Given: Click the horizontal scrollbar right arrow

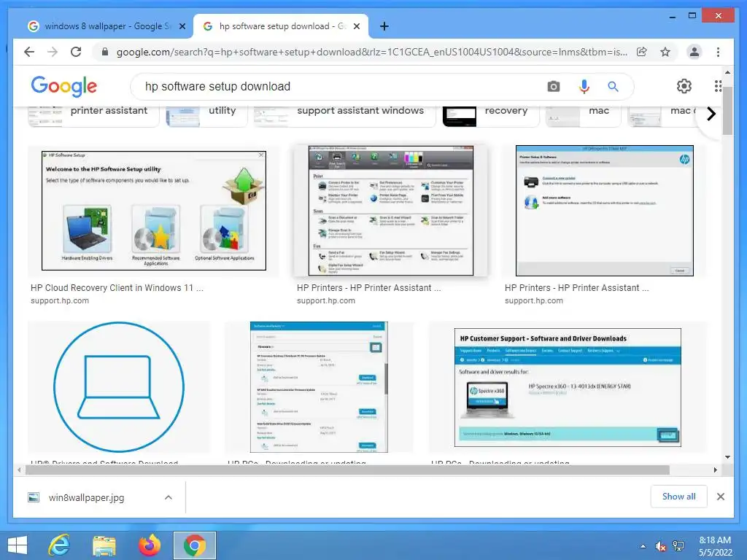Looking at the screenshot, I should pos(715,470).
